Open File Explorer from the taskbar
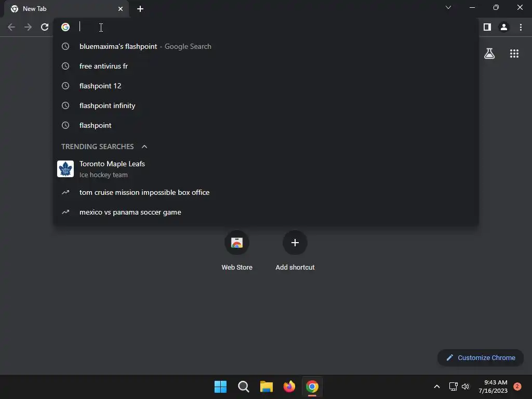The height and width of the screenshot is (399, 532). point(267,387)
